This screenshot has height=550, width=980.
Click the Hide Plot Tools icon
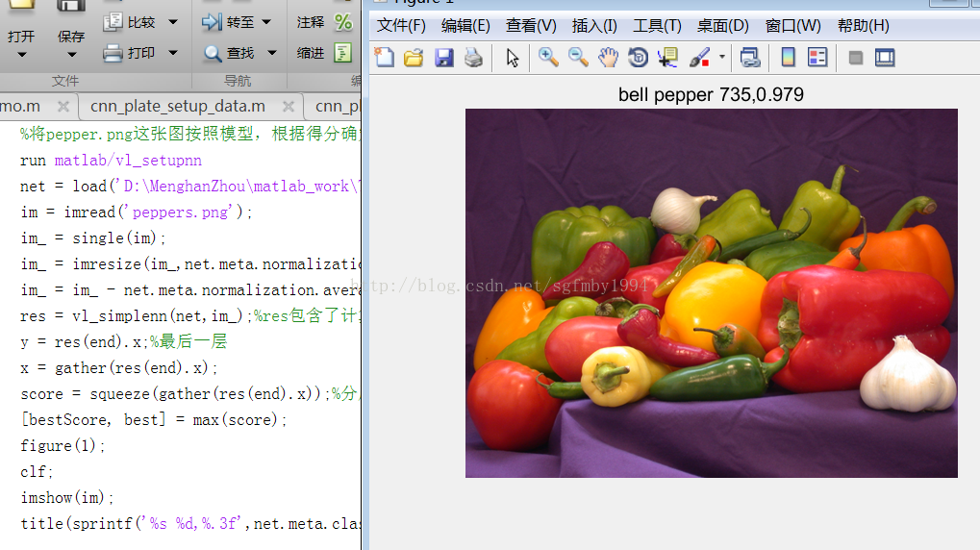(x=856, y=58)
